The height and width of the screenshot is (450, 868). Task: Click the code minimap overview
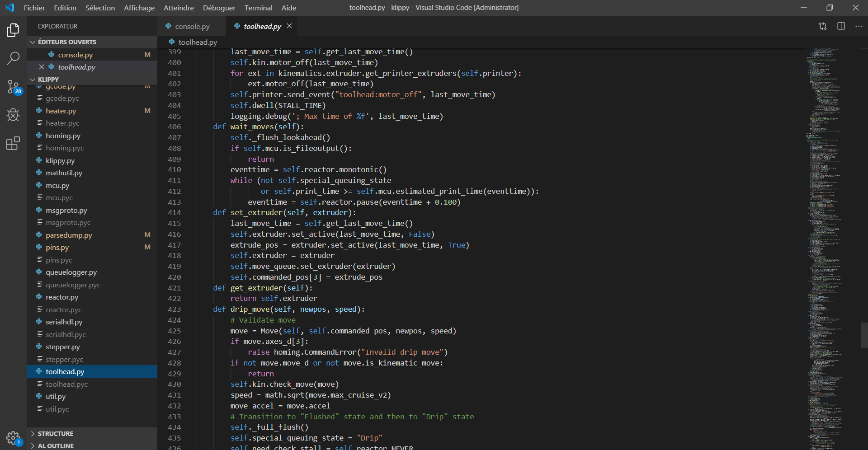click(833, 248)
